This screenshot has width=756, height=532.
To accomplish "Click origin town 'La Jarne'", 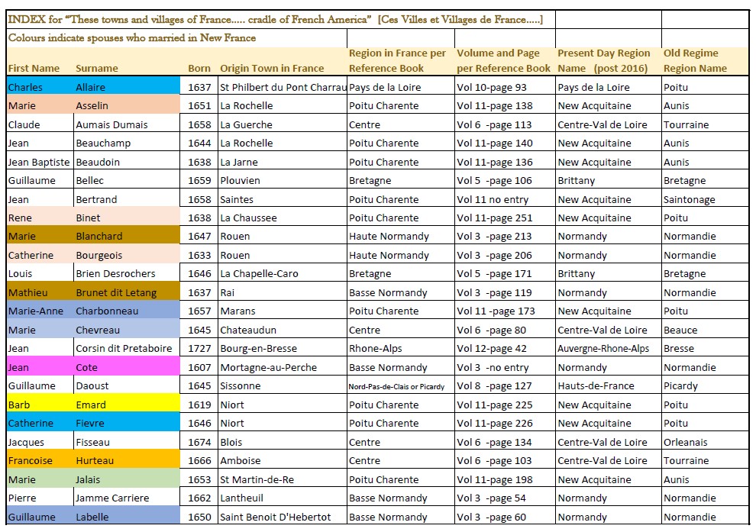I will tap(239, 162).
